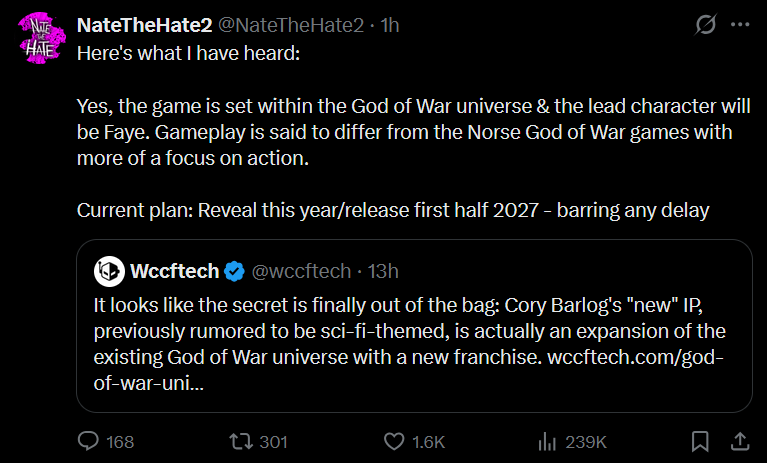Viewport: 767px width, 463px height.
Task: Share the post via upload arrow icon
Action: click(x=740, y=441)
